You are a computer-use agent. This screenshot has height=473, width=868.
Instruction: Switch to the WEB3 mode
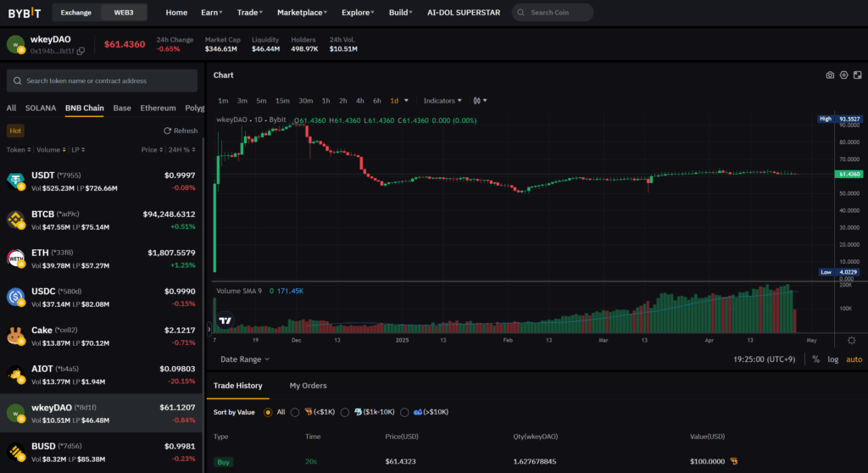[124, 12]
